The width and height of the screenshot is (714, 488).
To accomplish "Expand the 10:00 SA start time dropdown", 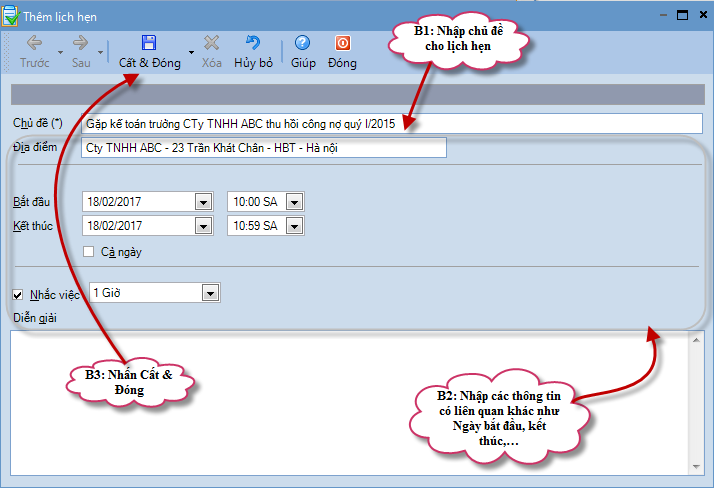I will (x=294, y=202).
